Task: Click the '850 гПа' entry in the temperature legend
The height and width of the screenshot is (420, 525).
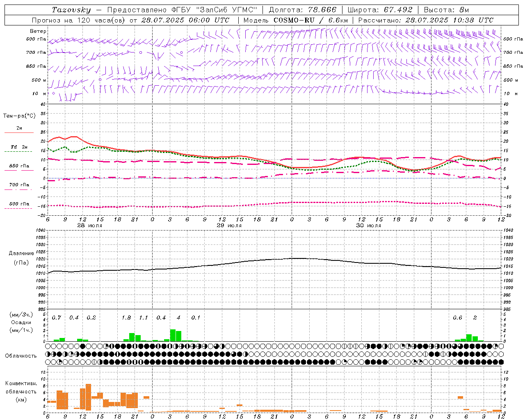Action: click(19, 166)
